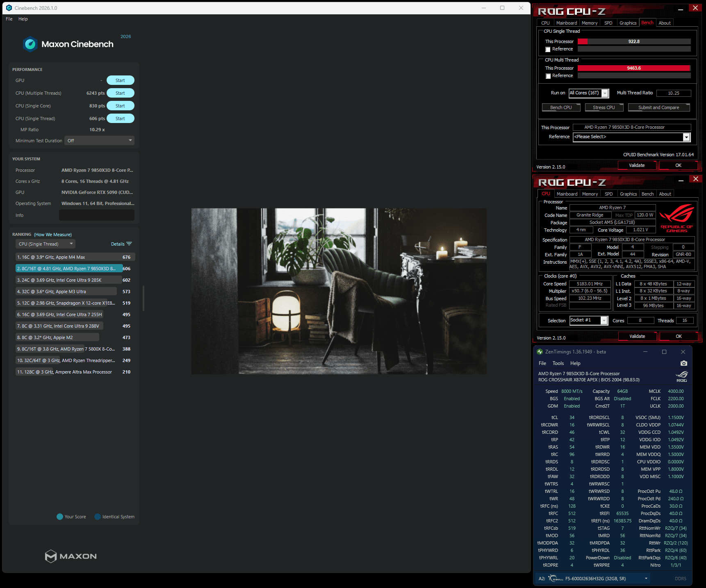The image size is (706, 588).
Task: Click the Details link in Ranking
Action: pos(118,244)
